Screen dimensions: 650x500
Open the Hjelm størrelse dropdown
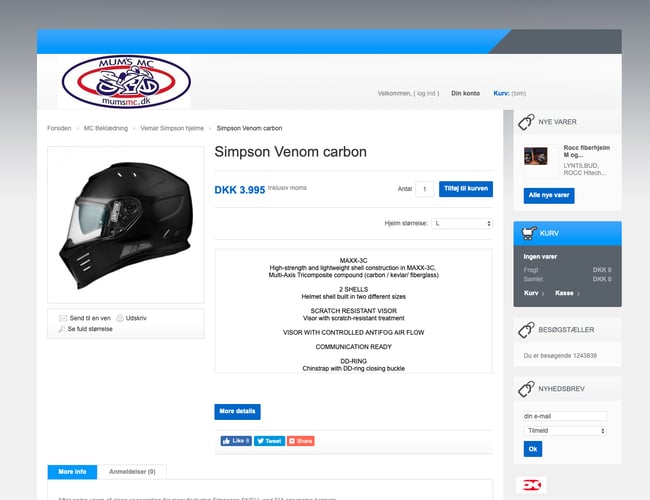click(x=462, y=223)
